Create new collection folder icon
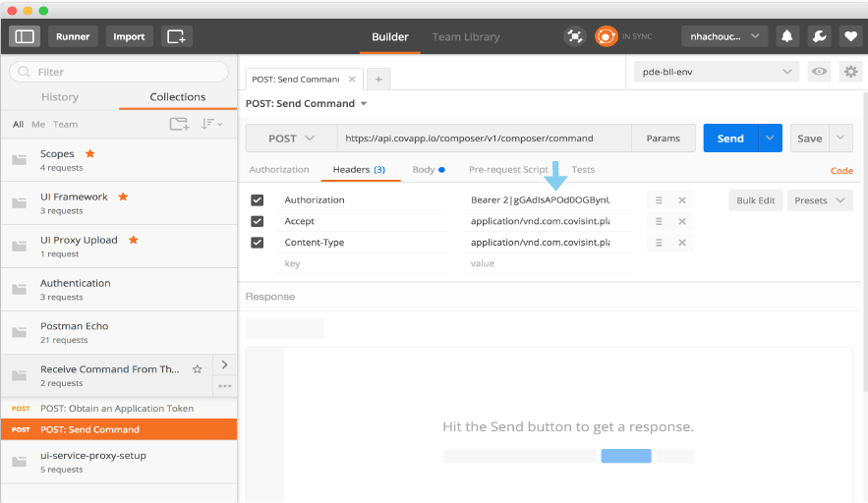 [179, 124]
